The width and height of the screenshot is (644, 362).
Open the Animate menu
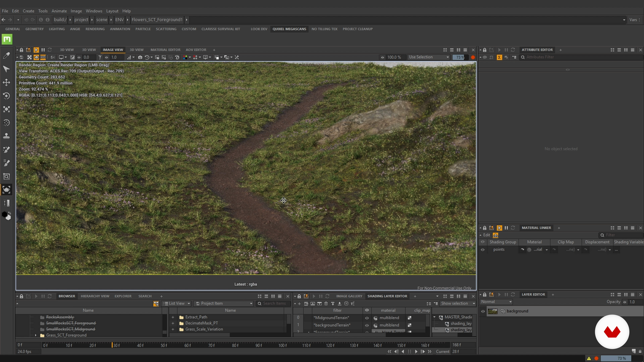point(59,11)
